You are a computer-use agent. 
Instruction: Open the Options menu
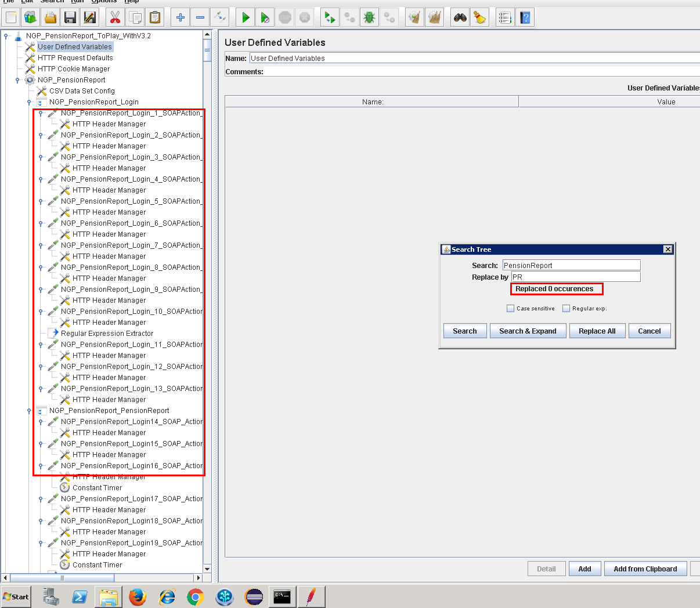pyautogui.click(x=103, y=1)
